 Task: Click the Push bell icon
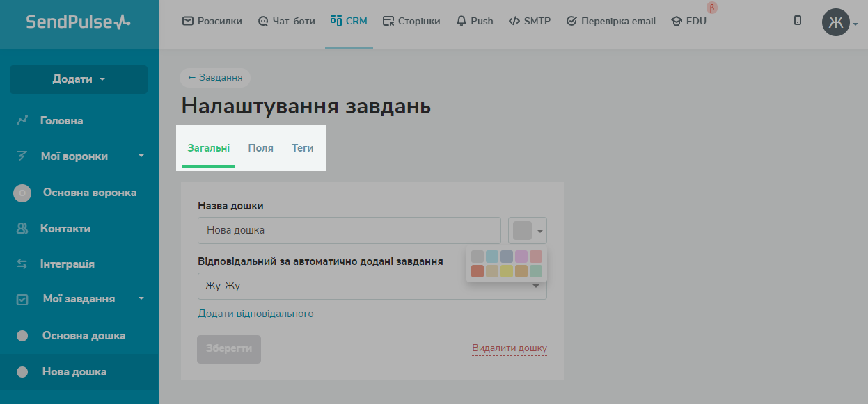[461, 21]
